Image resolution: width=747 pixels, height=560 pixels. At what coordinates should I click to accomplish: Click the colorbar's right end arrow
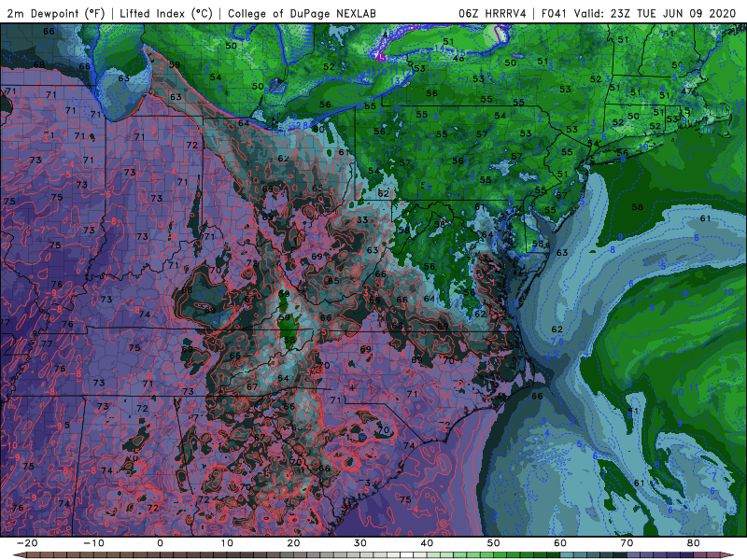point(729,555)
